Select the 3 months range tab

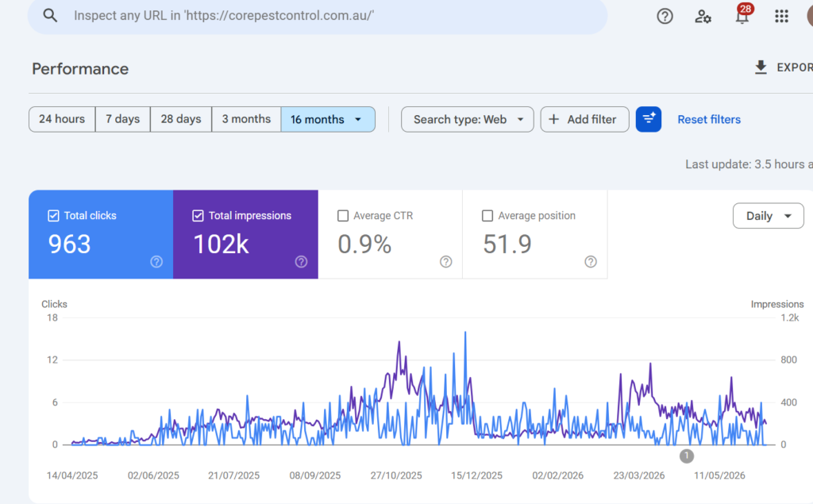(x=246, y=119)
